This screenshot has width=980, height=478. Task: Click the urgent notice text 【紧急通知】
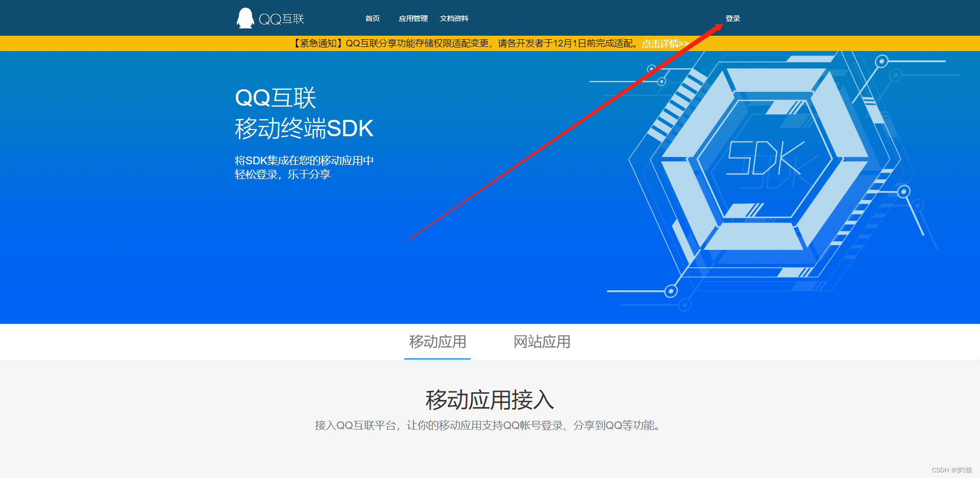point(318,43)
